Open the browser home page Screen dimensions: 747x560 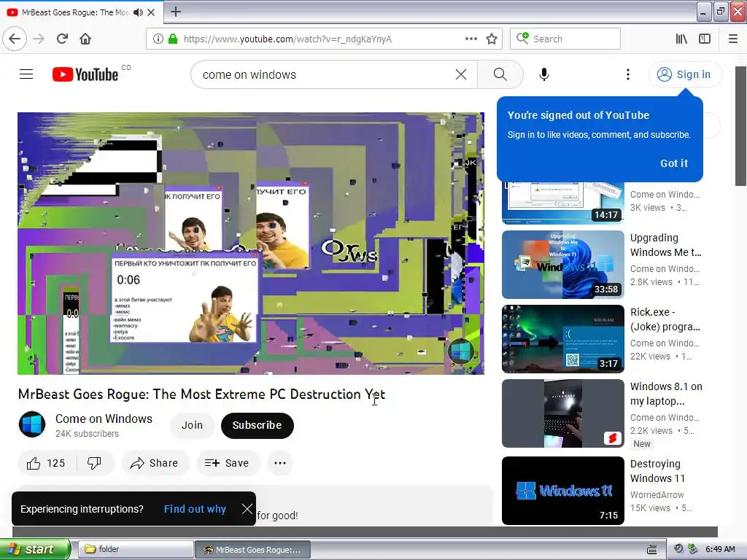click(x=85, y=39)
